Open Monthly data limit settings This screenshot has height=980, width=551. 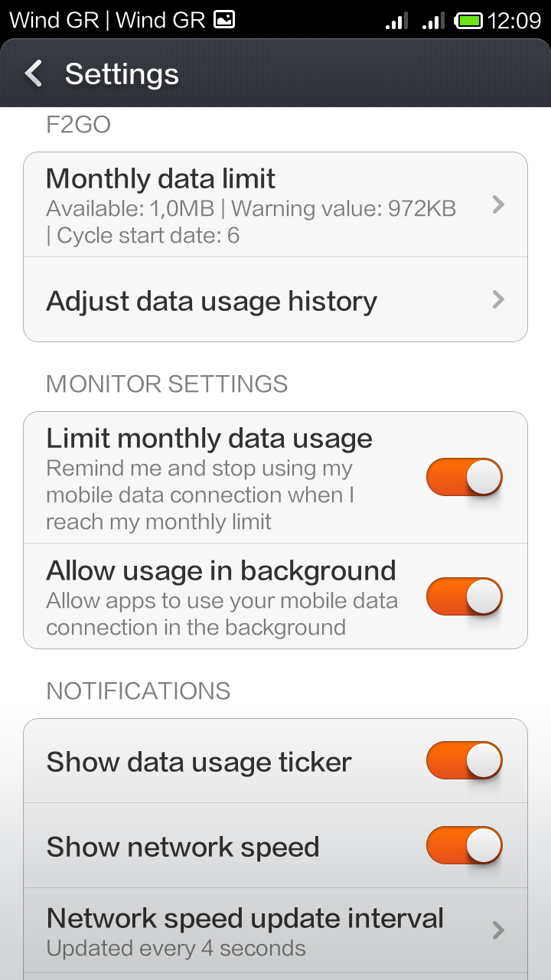(253, 205)
